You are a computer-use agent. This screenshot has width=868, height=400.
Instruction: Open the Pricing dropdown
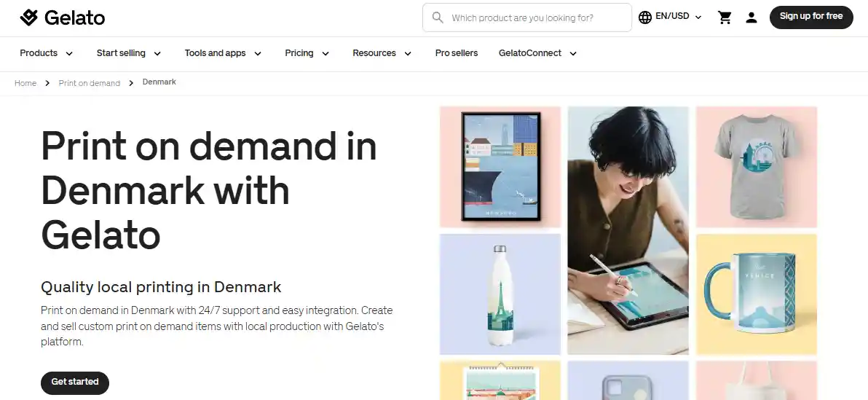click(x=307, y=53)
